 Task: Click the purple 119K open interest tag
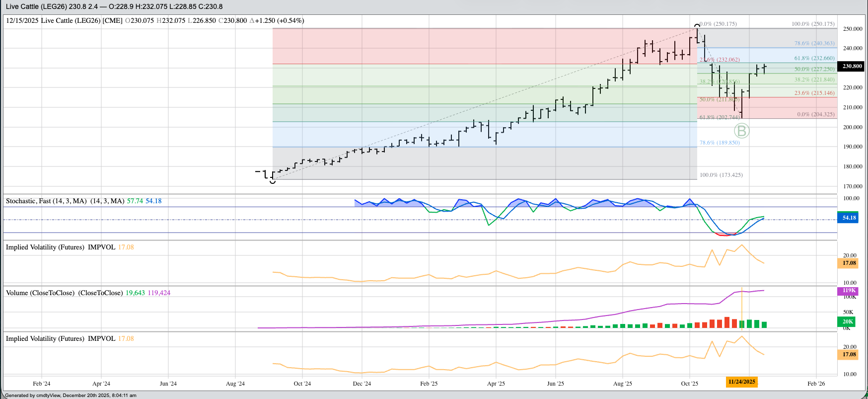(x=849, y=291)
